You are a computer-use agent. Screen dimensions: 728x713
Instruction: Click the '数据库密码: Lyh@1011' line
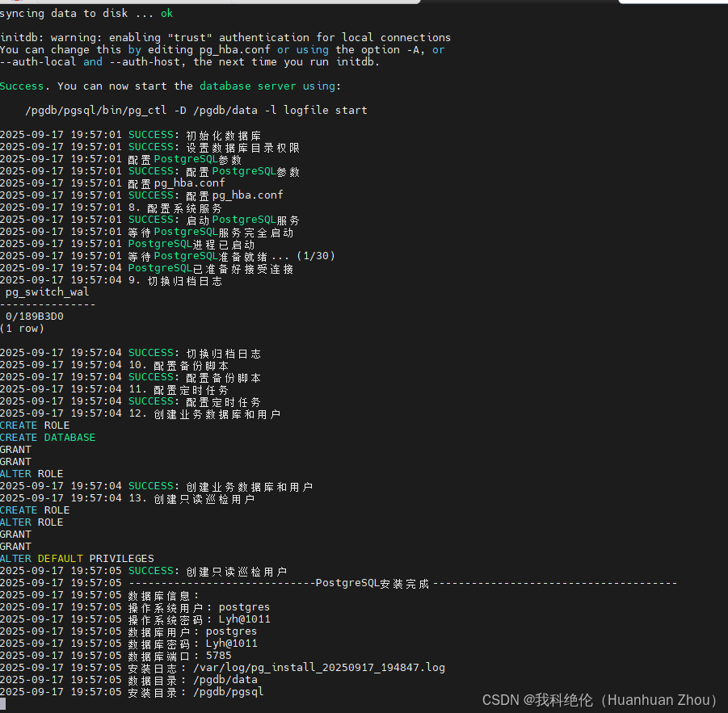click(128, 644)
